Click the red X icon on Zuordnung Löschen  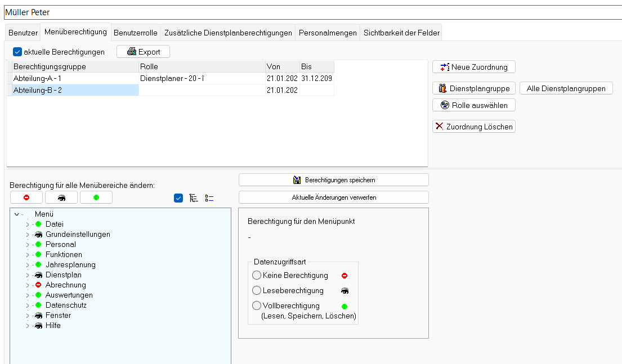coord(440,126)
